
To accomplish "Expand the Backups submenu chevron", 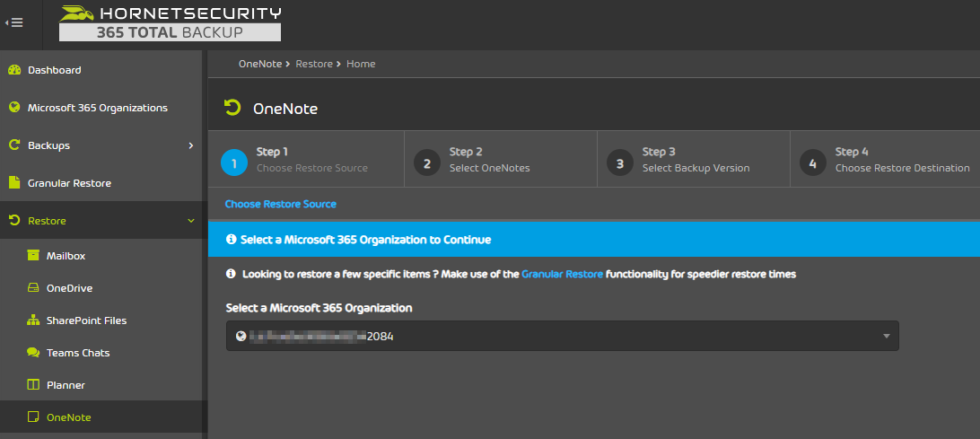I will point(190,145).
